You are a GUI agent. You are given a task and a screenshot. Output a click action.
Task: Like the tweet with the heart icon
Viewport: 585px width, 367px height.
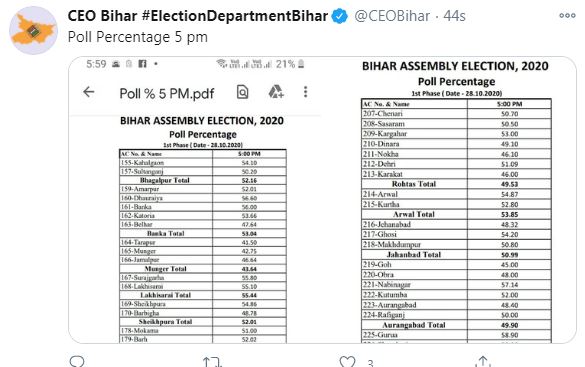347,362
